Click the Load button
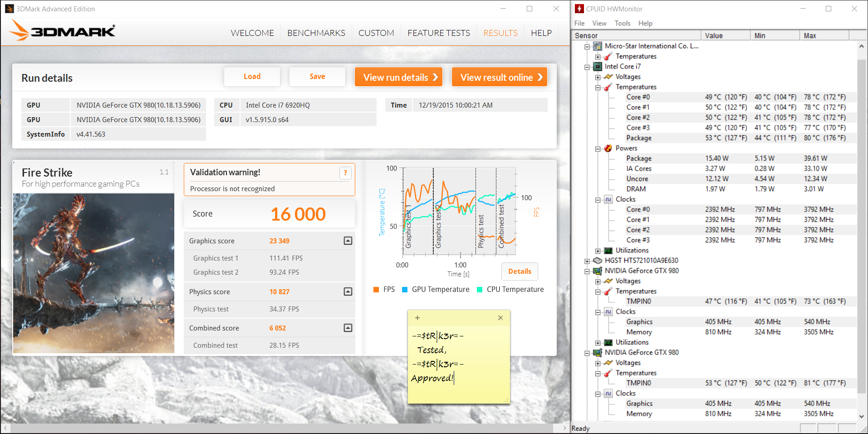 point(252,77)
